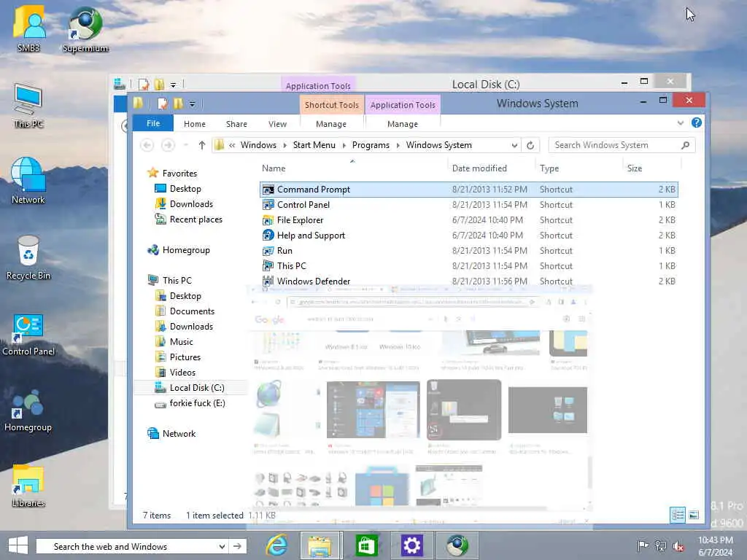The height and width of the screenshot is (560, 747).
Task: Expand the path chevron after Start Menu
Action: pos(344,145)
